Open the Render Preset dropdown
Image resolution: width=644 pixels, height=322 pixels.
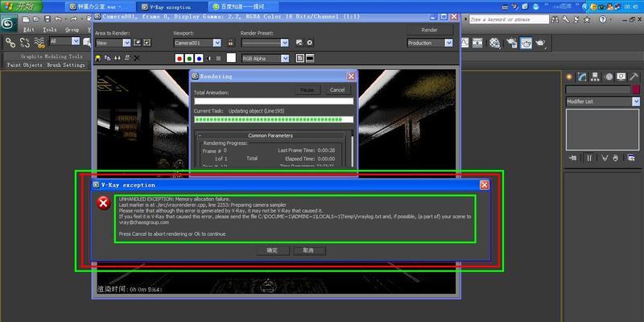click(265, 43)
